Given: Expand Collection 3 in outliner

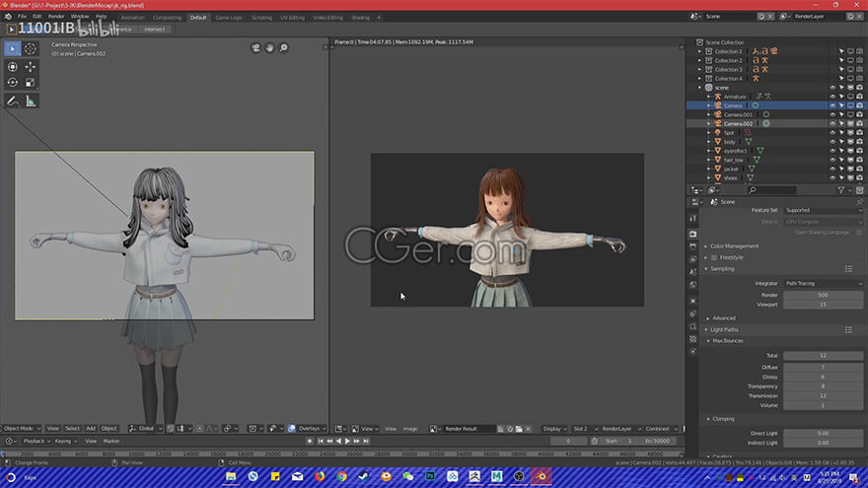Looking at the screenshot, I should 699,70.
